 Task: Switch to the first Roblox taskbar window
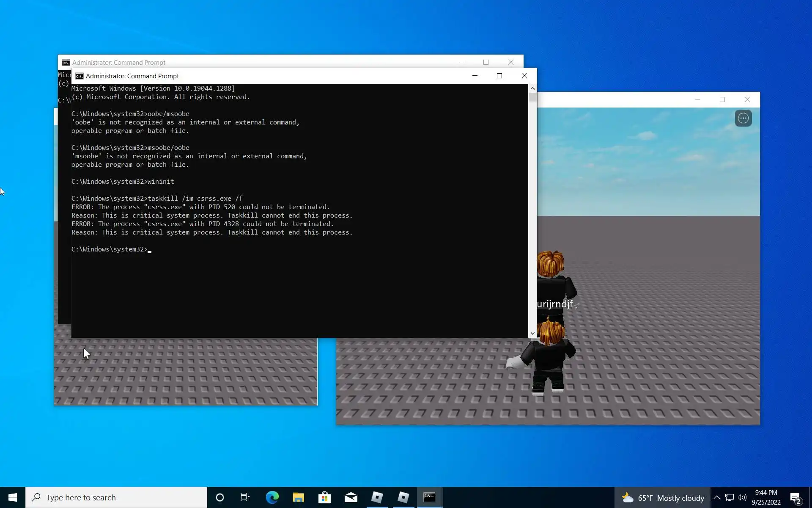377,497
